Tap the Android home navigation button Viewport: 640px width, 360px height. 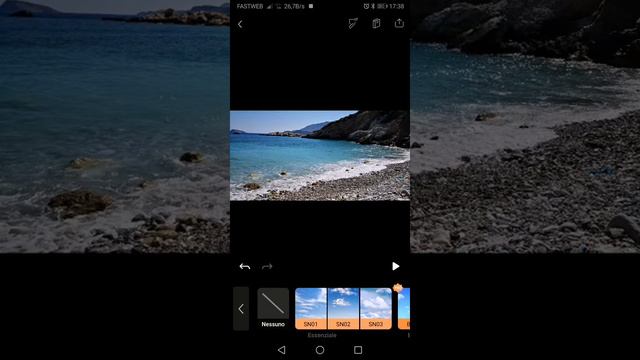click(320, 350)
